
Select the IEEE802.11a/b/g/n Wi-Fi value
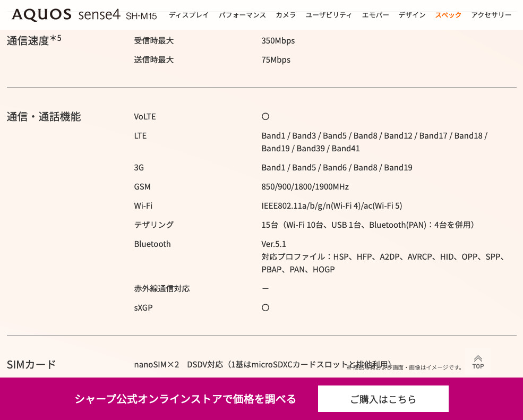[331, 206]
